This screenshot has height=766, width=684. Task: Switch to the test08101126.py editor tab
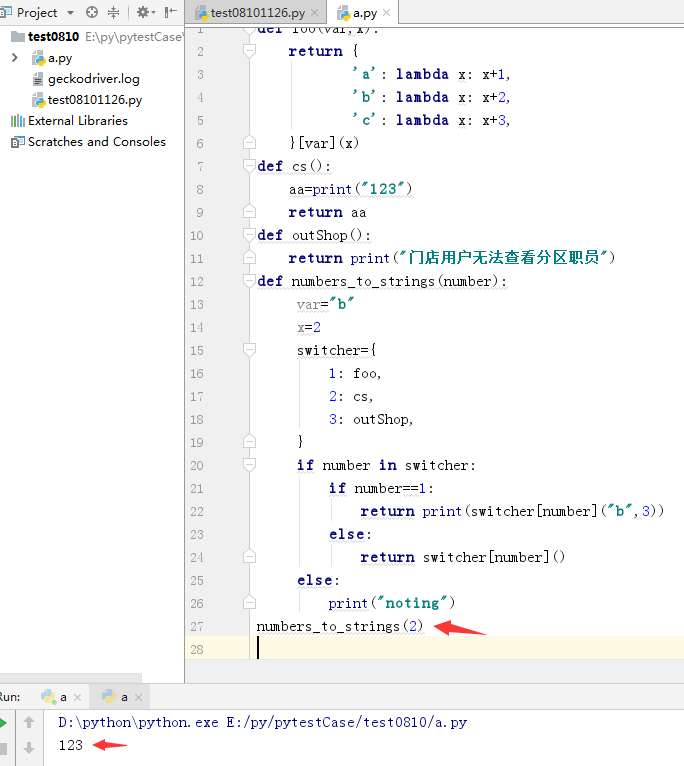click(x=257, y=13)
